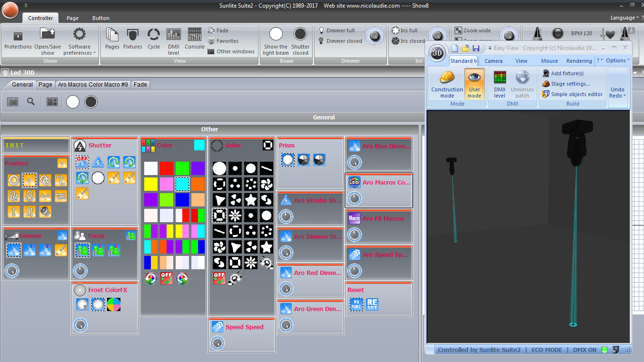Click the save icon in Easy View titlebar
Viewport: 644px width, 362px height.
point(476,48)
